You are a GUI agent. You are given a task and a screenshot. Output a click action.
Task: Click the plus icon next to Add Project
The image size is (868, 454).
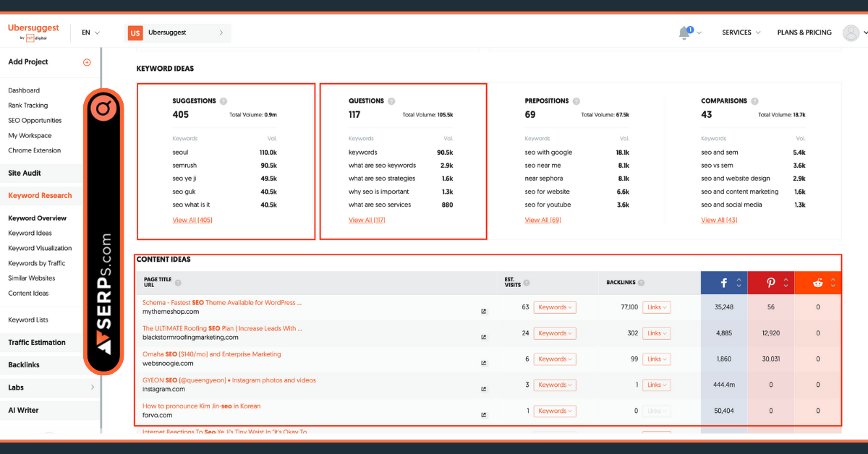coord(87,62)
